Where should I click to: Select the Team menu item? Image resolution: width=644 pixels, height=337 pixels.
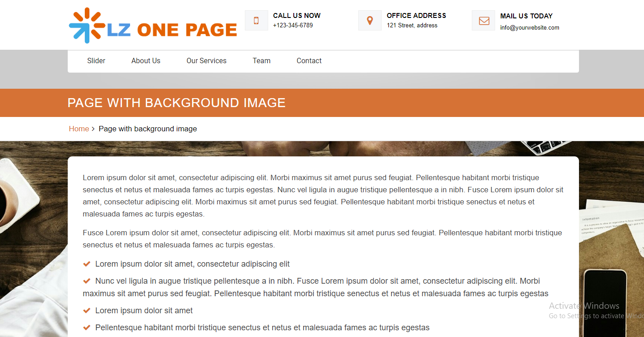pyautogui.click(x=261, y=61)
